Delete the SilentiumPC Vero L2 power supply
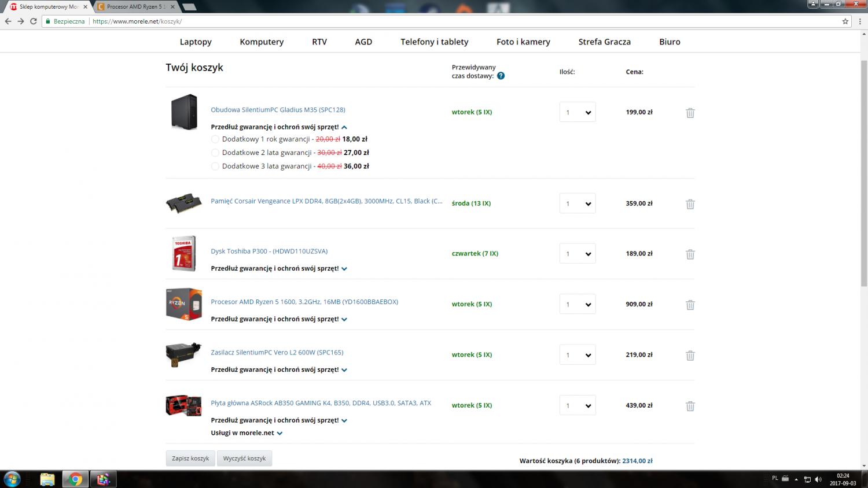The height and width of the screenshot is (488, 868). coord(690,356)
